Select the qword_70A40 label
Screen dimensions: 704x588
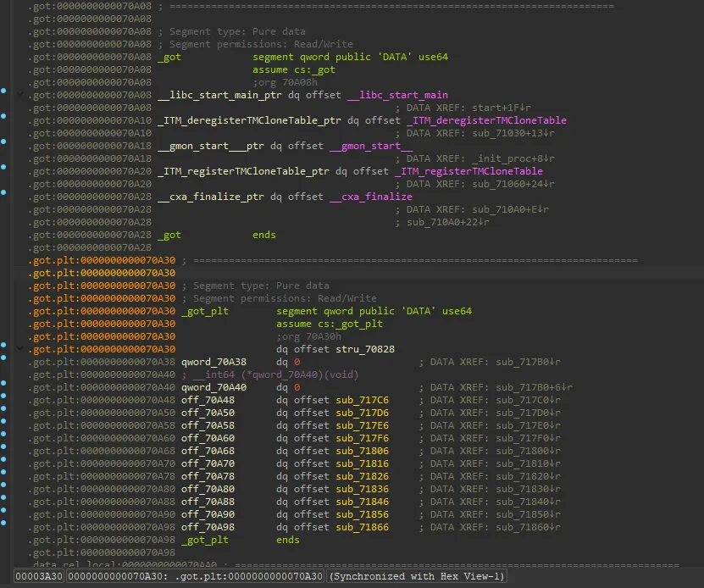point(213,387)
